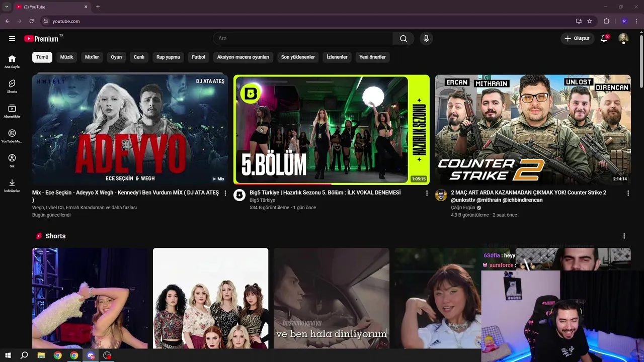Open İndirilenler in the sidebar

(12, 186)
